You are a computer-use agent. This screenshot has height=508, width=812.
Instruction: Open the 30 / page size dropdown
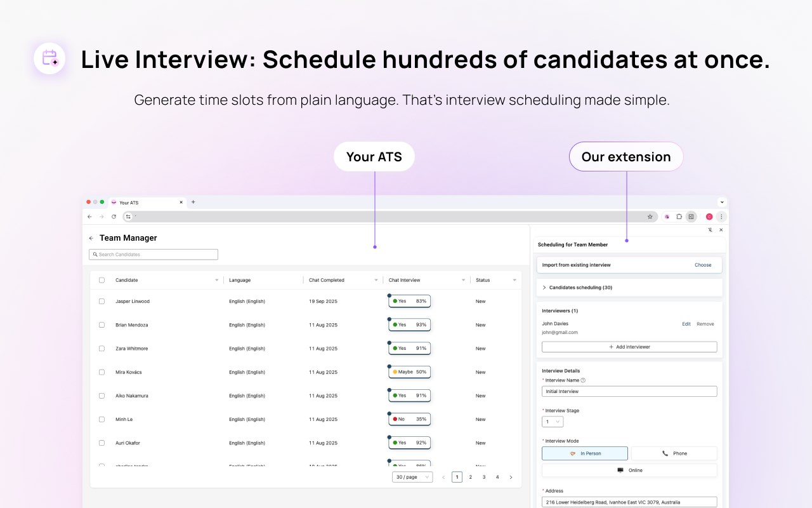click(x=412, y=477)
